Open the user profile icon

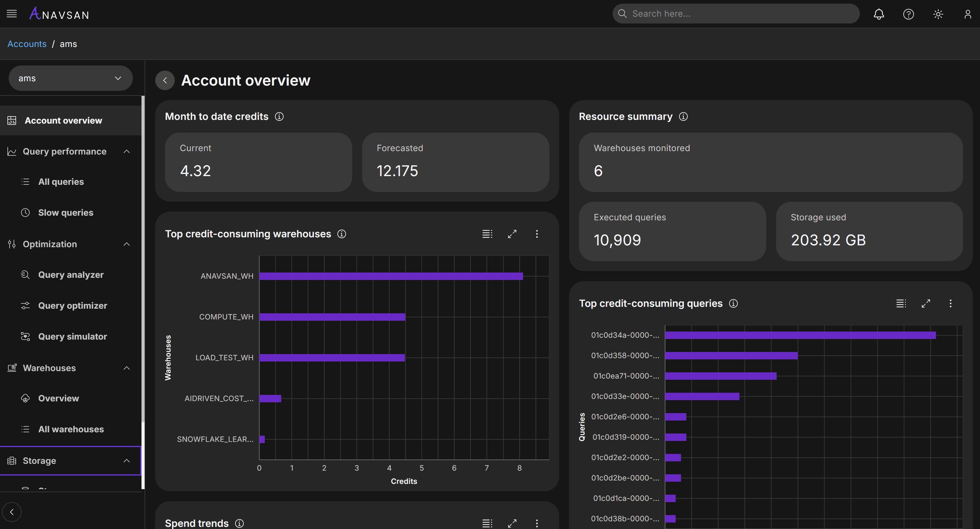coord(967,14)
